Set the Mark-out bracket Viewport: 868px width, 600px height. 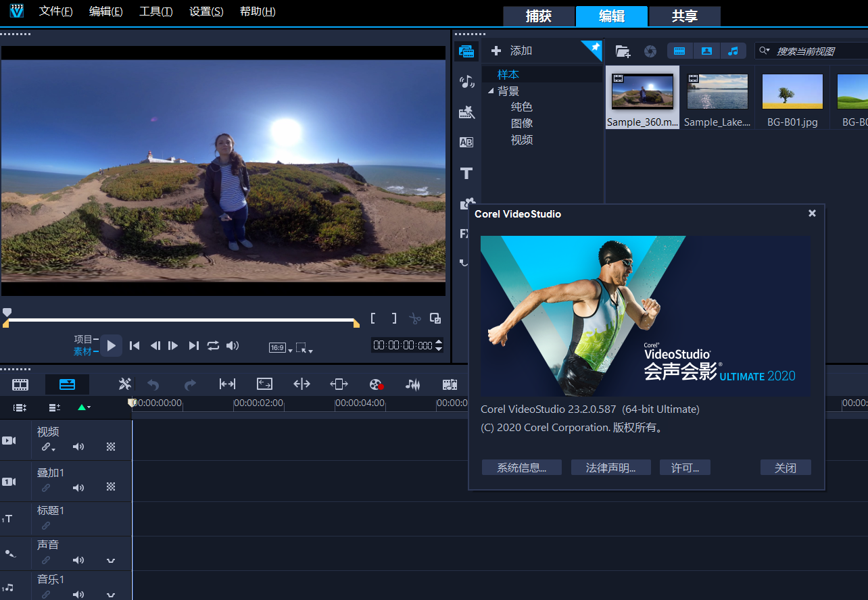tap(394, 318)
